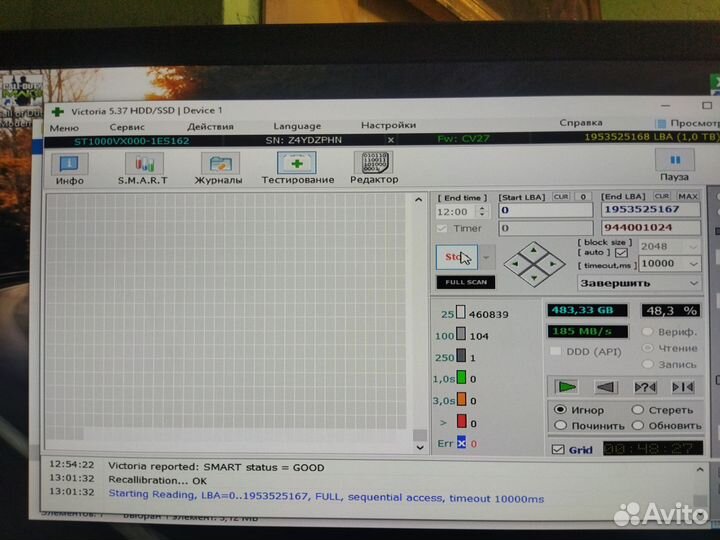The height and width of the screenshot is (540, 720).
Task: Click the current LBA field showing 944001024
Action: pyautogui.click(x=651, y=227)
